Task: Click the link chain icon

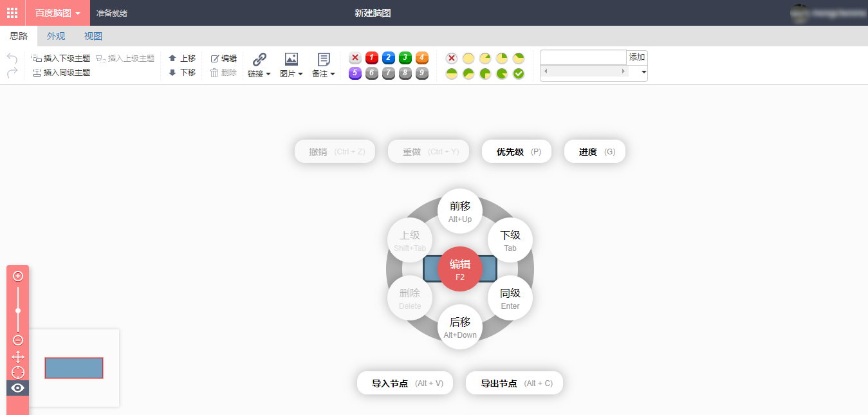Action: [259, 59]
